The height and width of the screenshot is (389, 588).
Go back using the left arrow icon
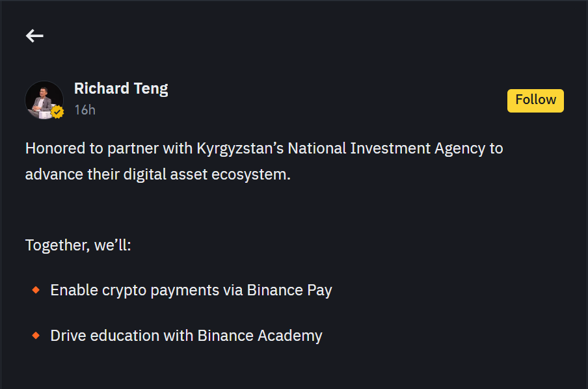pos(34,36)
